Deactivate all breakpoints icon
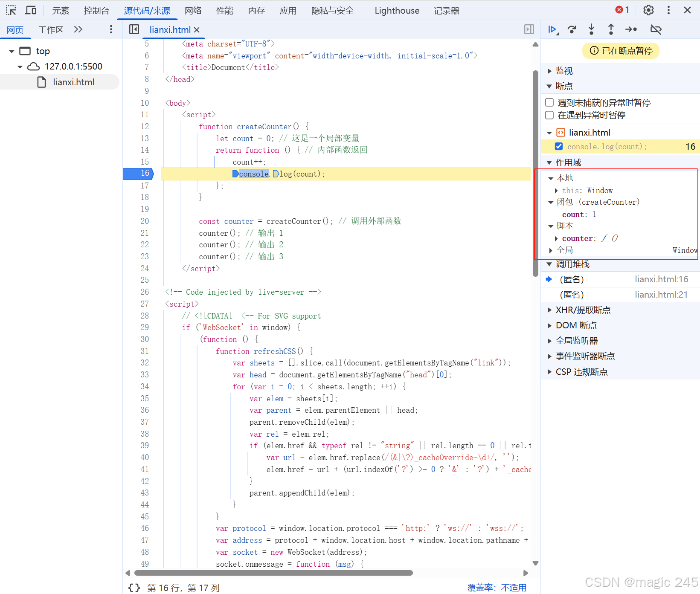700x594 pixels. (656, 29)
